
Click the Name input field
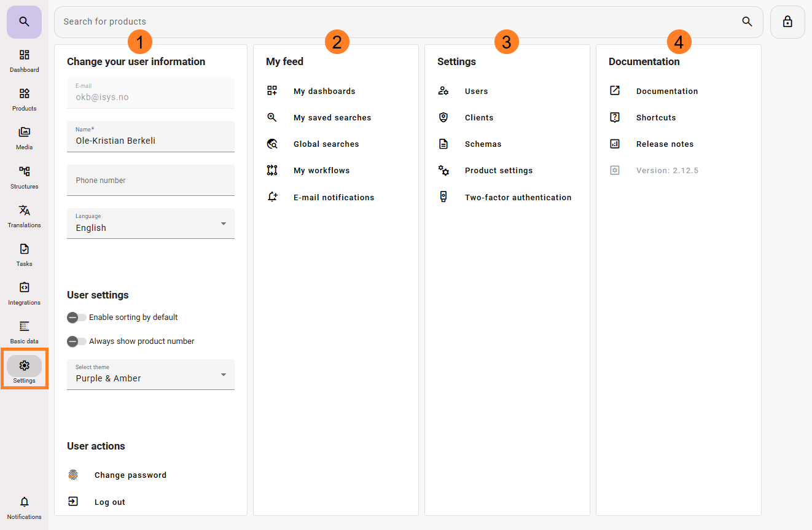(x=150, y=136)
